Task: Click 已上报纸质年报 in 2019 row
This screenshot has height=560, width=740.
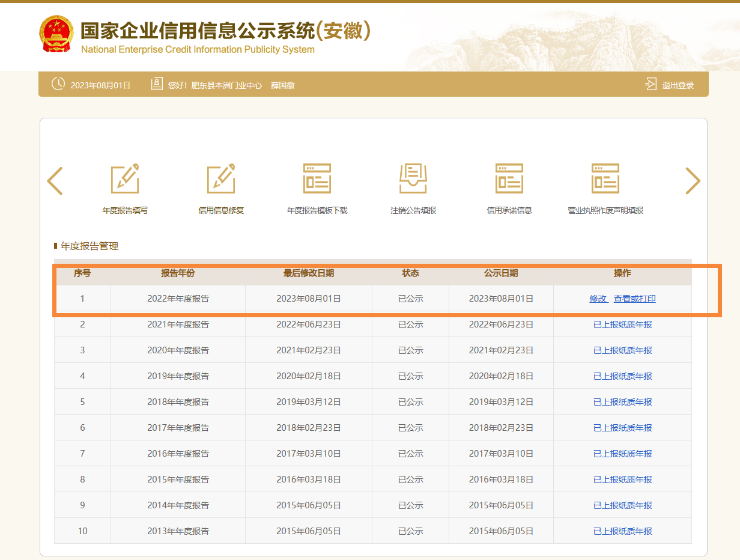Action: [623, 376]
